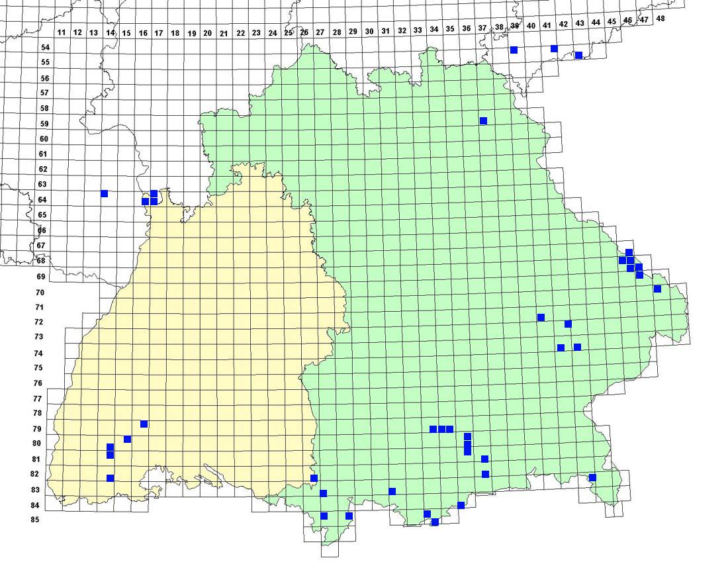Image resolution: width=728 pixels, height=562 pixels.
Task: Click column number 16
Action: [x=143, y=33]
